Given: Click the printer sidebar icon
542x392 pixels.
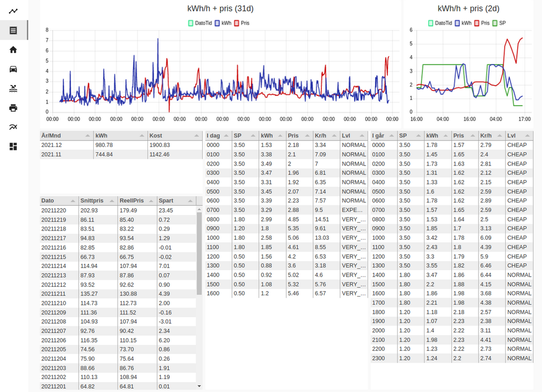Looking at the screenshot, I should coord(14,108).
